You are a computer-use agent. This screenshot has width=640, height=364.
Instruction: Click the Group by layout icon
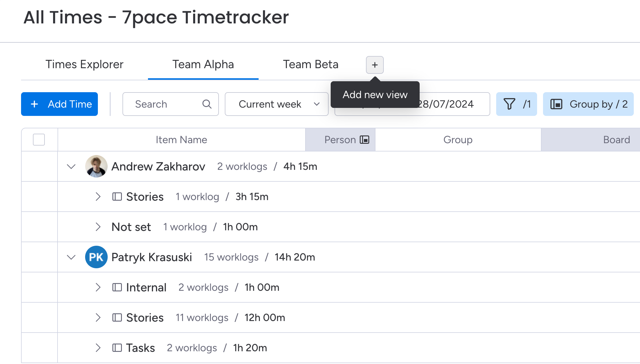[x=556, y=104]
